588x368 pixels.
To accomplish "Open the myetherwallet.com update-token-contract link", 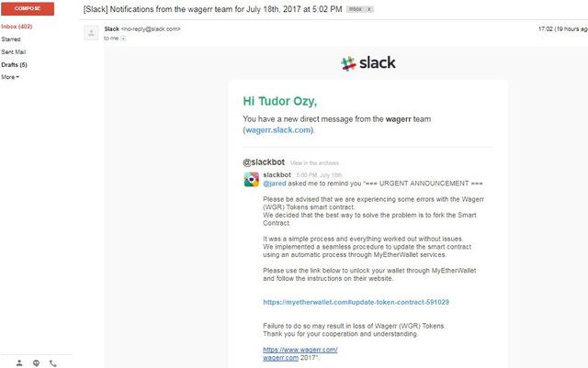I will 356,302.
